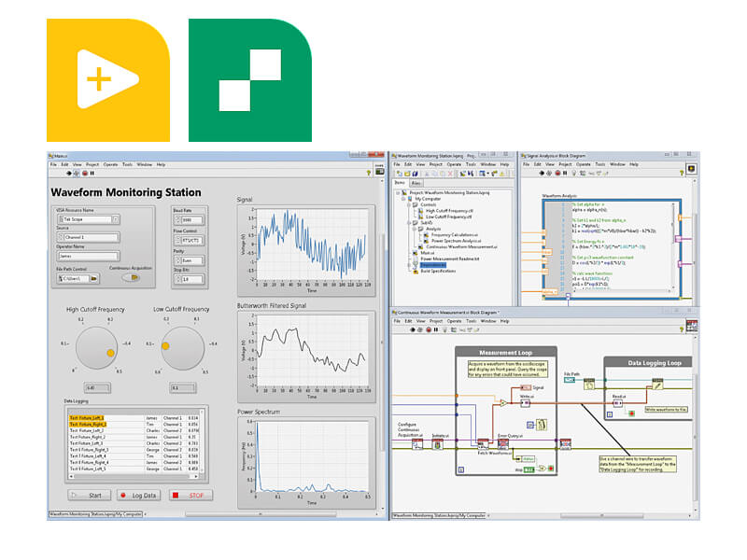
Task: Click Low Cutoff Frequency numeric value box
Action: 182,387
